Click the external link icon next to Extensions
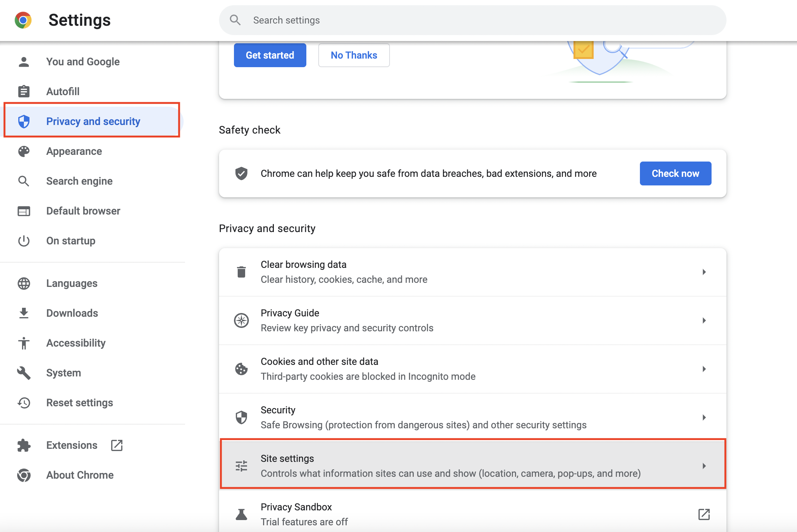Screen dimensions: 797x532 (117, 445)
